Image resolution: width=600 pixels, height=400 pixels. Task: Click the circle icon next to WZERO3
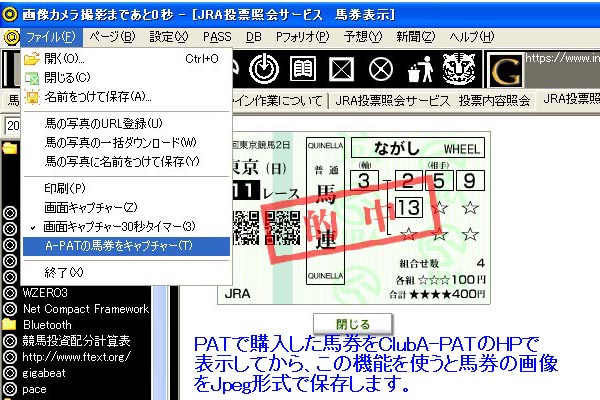pyautogui.click(x=10, y=293)
